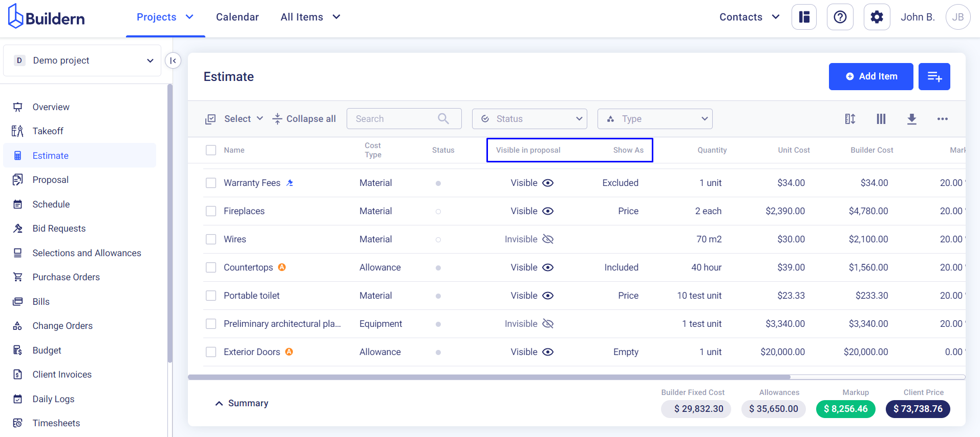Open the Status filter dropdown
980x437 pixels.
pyautogui.click(x=529, y=119)
